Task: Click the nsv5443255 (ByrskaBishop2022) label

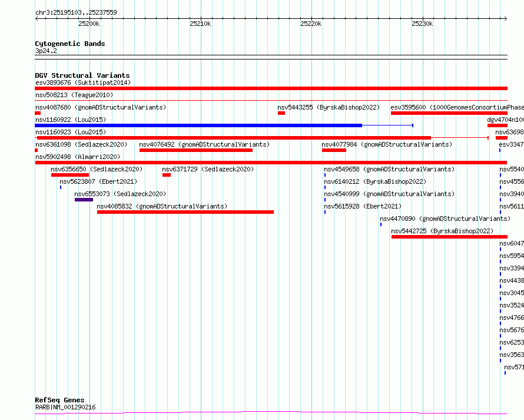Action: pyautogui.click(x=329, y=107)
